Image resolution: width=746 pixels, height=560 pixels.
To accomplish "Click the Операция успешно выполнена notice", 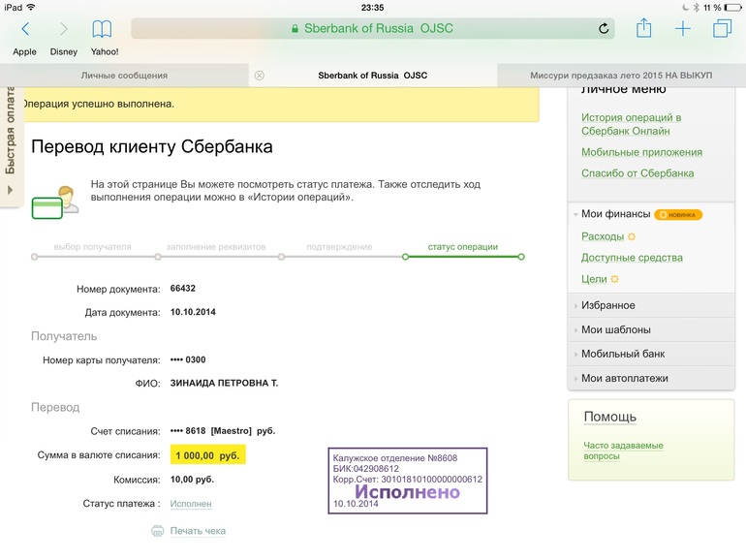I will click(281, 105).
